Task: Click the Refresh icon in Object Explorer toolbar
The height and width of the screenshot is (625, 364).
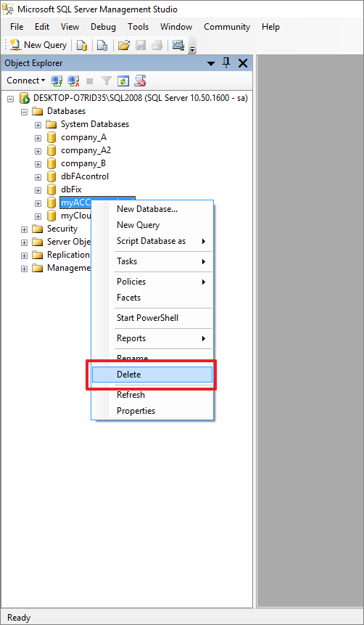Action: click(x=123, y=81)
